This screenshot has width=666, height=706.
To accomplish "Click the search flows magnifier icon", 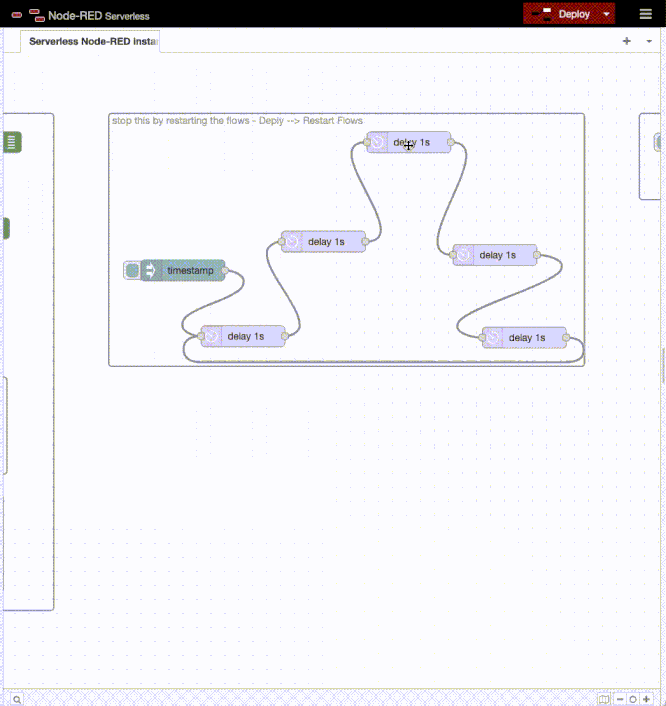I will pos(17,699).
